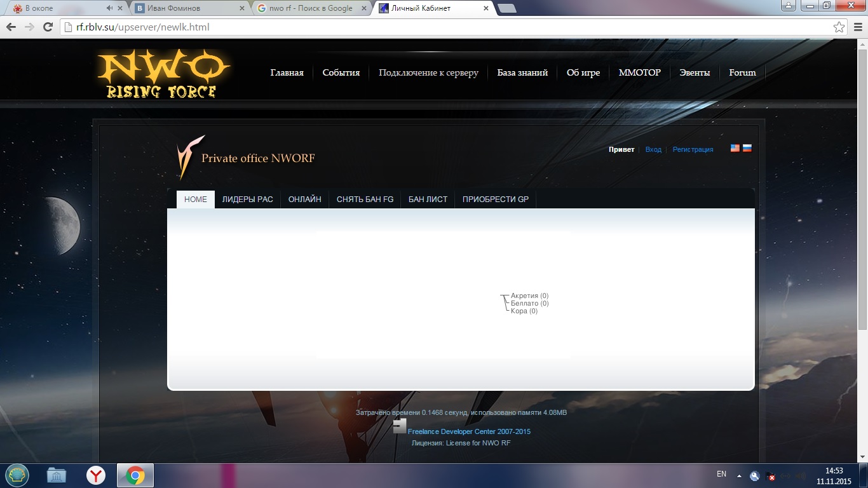Open the ЛИДЕРЫ РАС tab

coord(247,200)
